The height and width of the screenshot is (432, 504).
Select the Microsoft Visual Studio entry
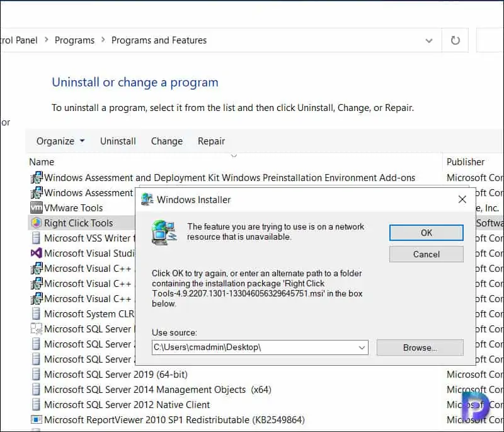(x=89, y=253)
